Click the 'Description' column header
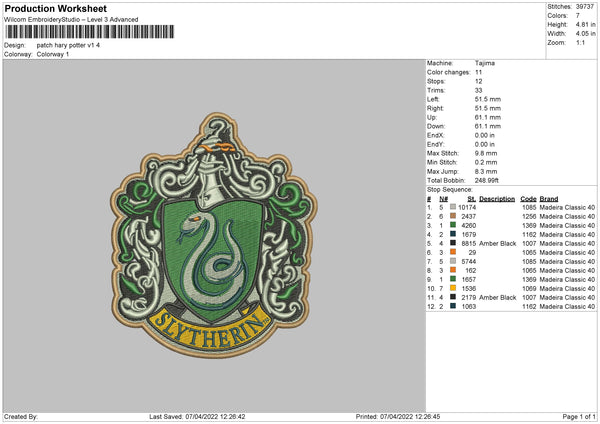 click(x=497, y=199)
